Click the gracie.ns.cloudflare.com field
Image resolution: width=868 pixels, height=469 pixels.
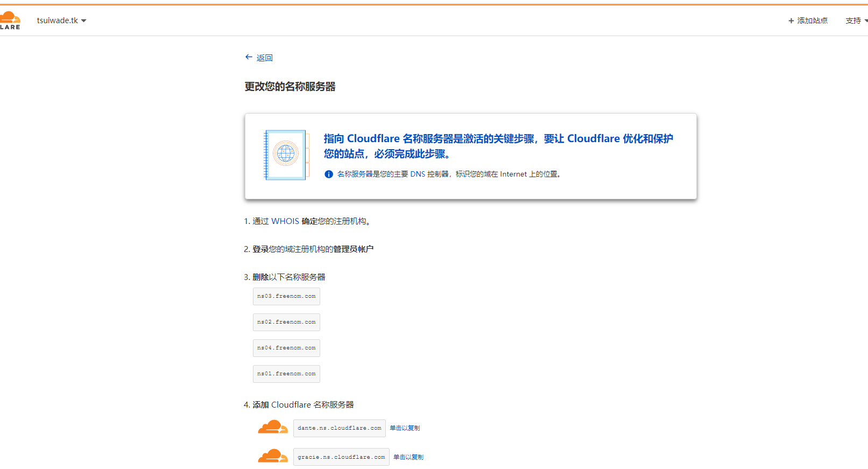[x=341, y=457]
